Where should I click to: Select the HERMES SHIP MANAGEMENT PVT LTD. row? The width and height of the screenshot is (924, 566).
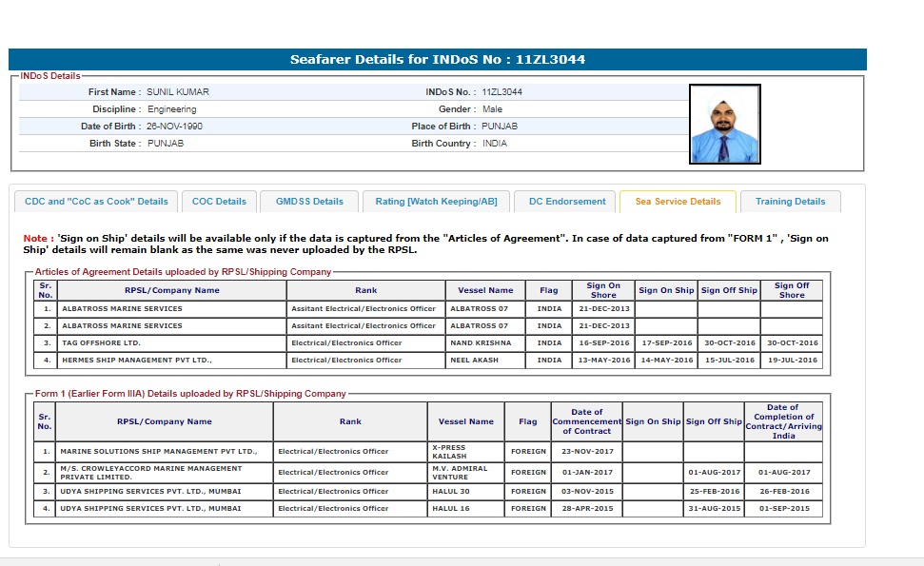[x=135, y=361]
